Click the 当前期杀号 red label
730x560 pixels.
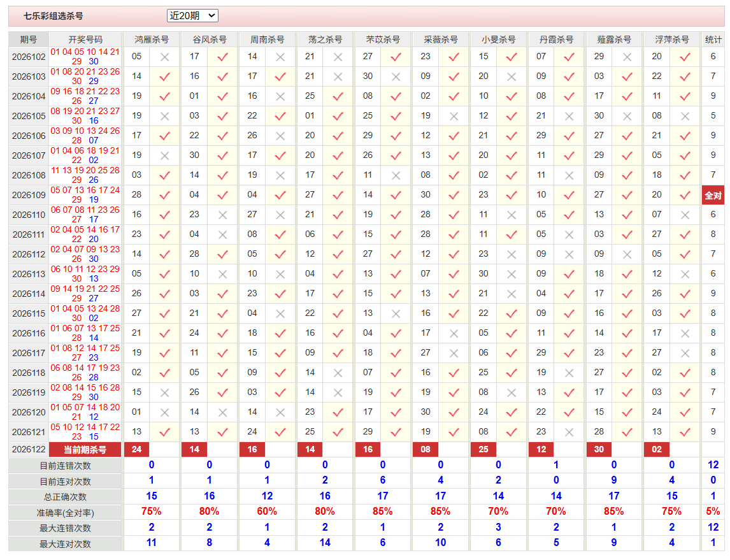point(85,450)
